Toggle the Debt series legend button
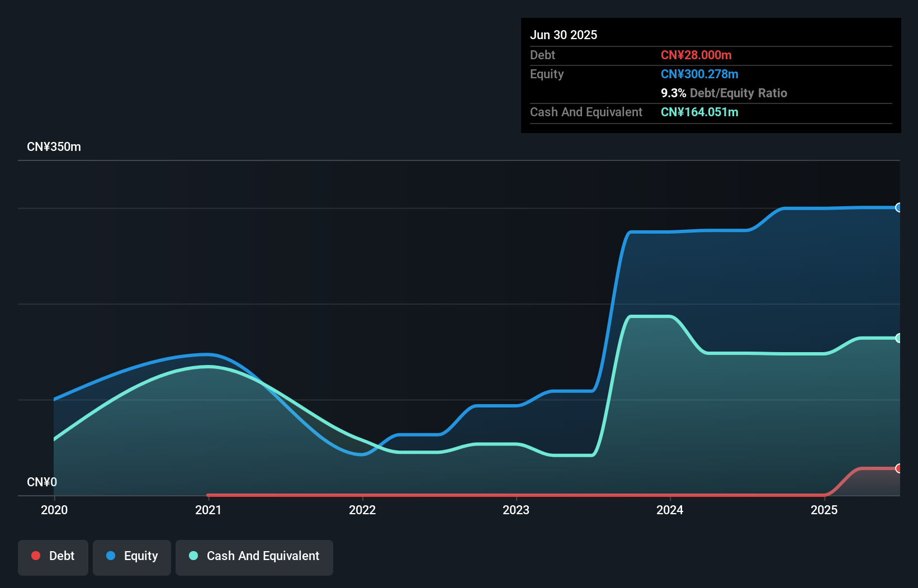This screenshot has width=918, height=588. pos(53,557)
